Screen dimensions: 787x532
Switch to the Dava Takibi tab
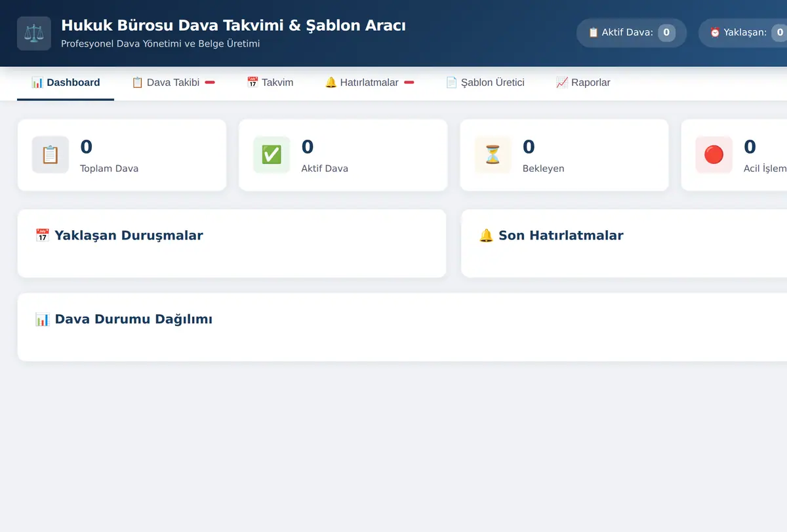click(x=173, y=83)
